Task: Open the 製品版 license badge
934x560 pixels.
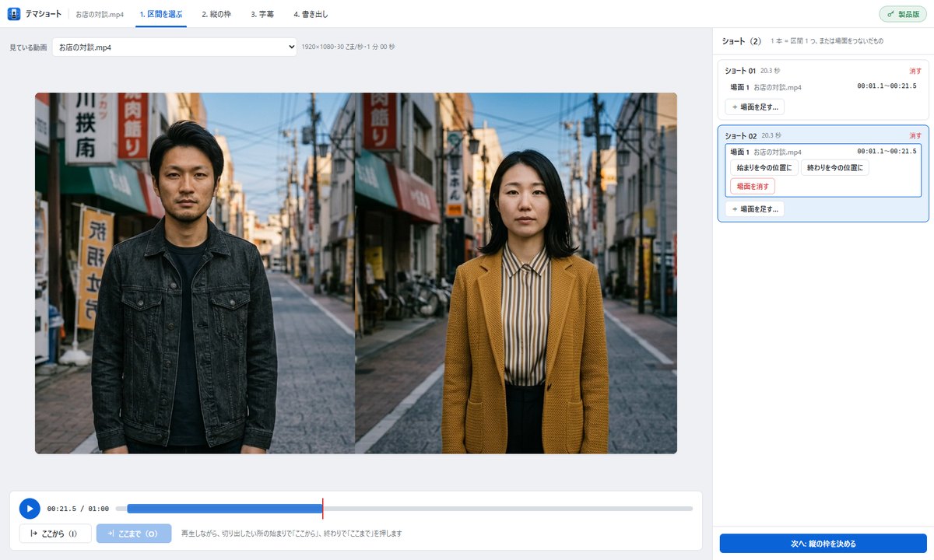Action: click(903, 14)
